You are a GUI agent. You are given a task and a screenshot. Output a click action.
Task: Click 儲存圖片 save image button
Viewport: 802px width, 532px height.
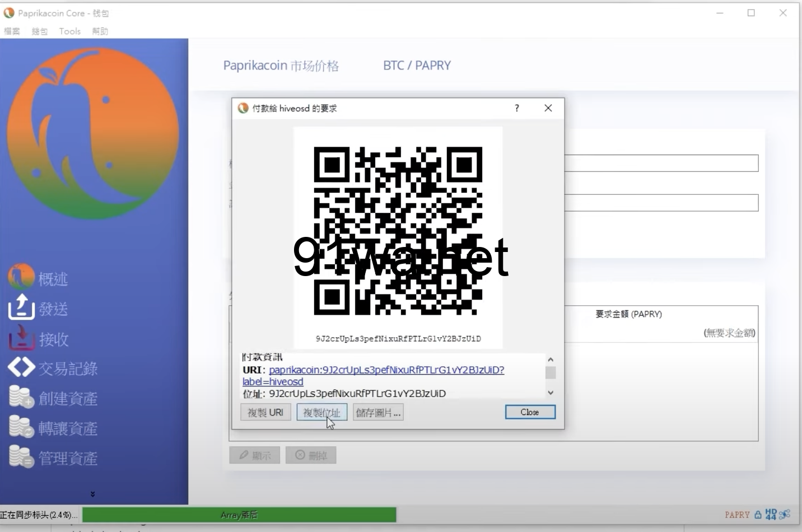[378, 413]
